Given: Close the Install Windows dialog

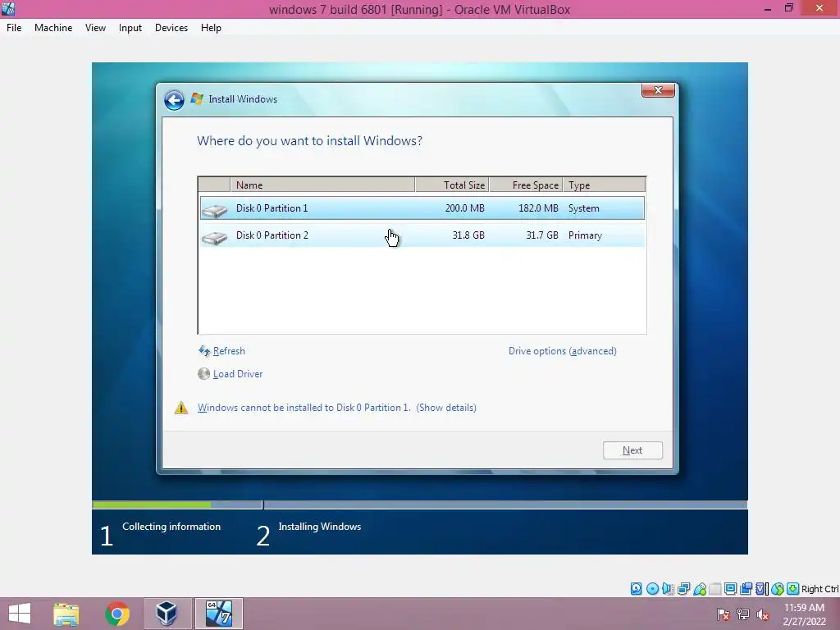Looking at the screenshot, I should pyautogui.click(x=658, y=90).
